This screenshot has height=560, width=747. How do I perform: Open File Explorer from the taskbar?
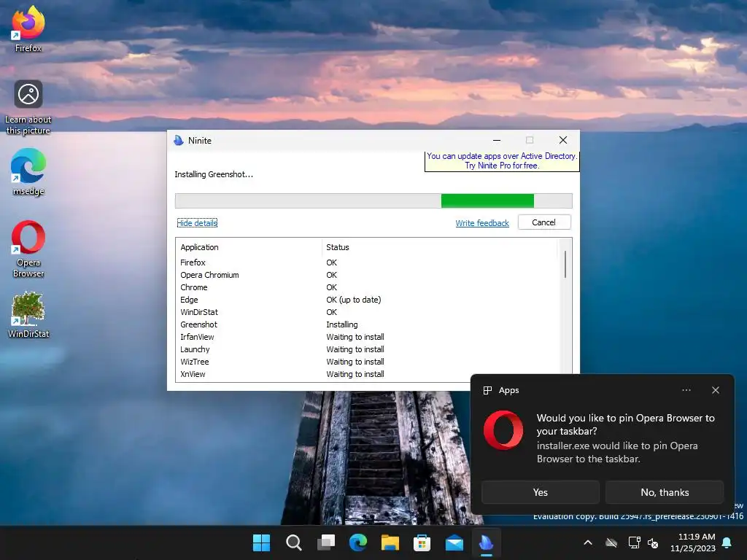pos(390,542)
